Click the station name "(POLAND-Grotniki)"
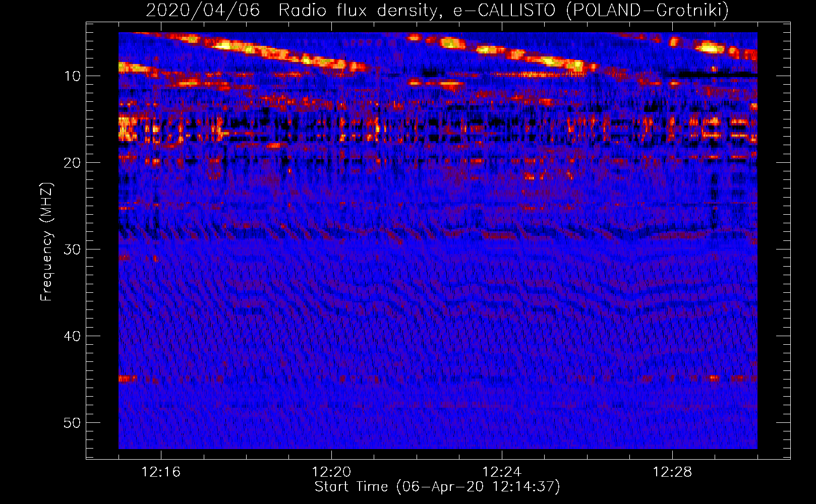 click(647, 11)
